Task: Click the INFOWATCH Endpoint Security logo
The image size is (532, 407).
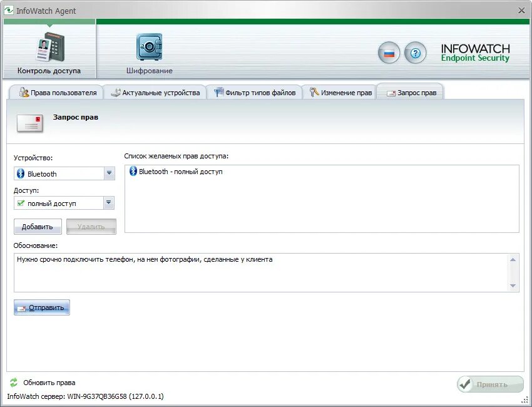Action: pyautogui.click(x=475, y=53)
